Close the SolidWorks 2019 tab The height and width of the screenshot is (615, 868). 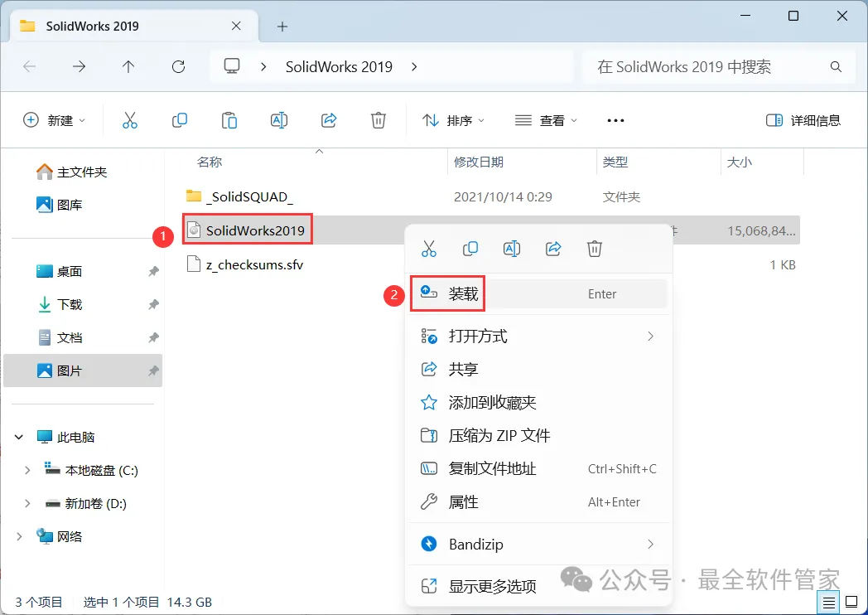[236, 26]
